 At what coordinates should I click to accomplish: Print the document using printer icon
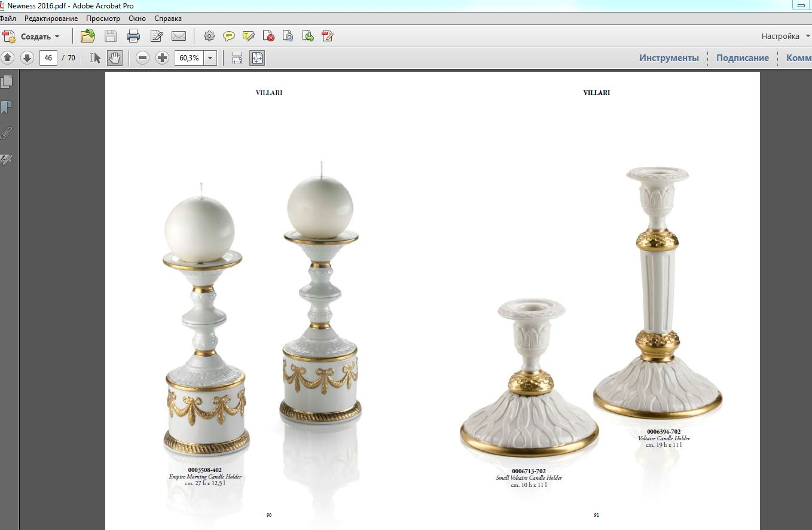(x=133, y=36)
